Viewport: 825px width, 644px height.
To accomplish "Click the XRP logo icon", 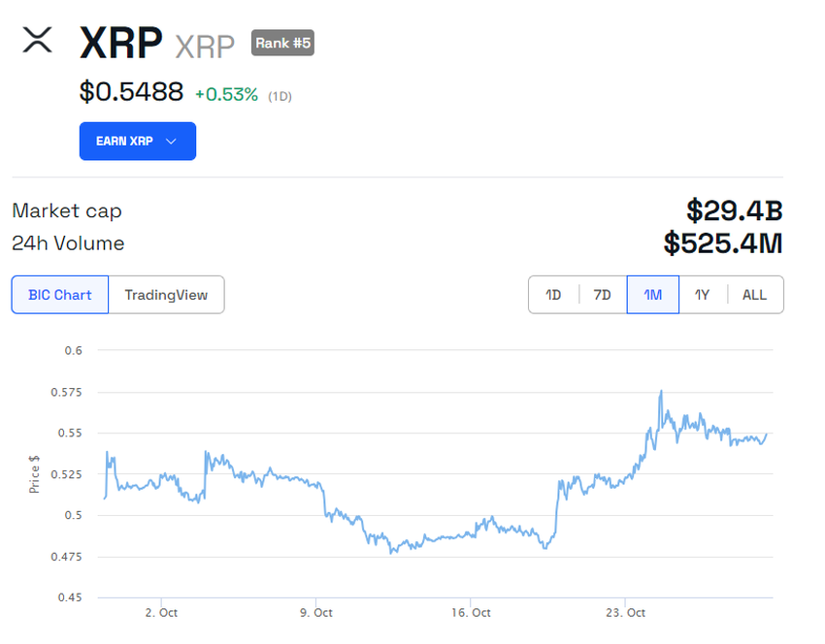I will click(37, 42).
